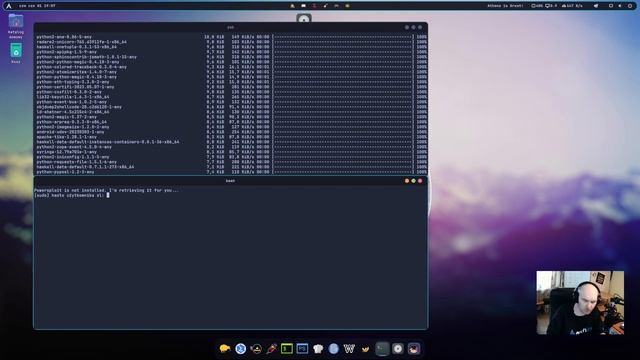Click the paper plane icon in top panel
Image resolution: width=640 pixels, height=360 pixels.
pos(596,6)
